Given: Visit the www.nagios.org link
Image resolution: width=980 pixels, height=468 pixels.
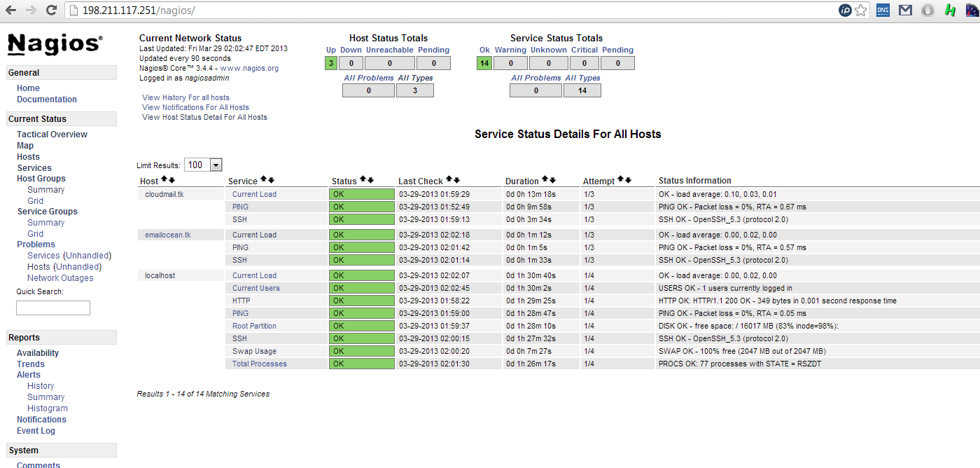Looking at the screenshot, I should coord(249,69).
